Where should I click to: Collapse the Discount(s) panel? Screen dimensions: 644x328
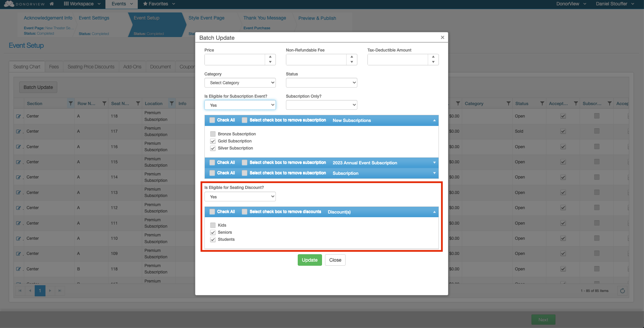pyautogui.click(x=434, y=212)
